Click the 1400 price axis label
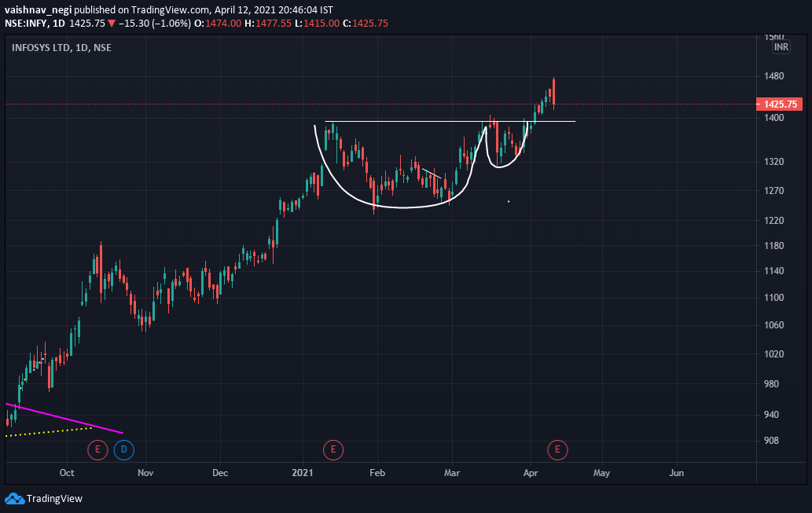 pyautogui.click(x=774, y=118)
